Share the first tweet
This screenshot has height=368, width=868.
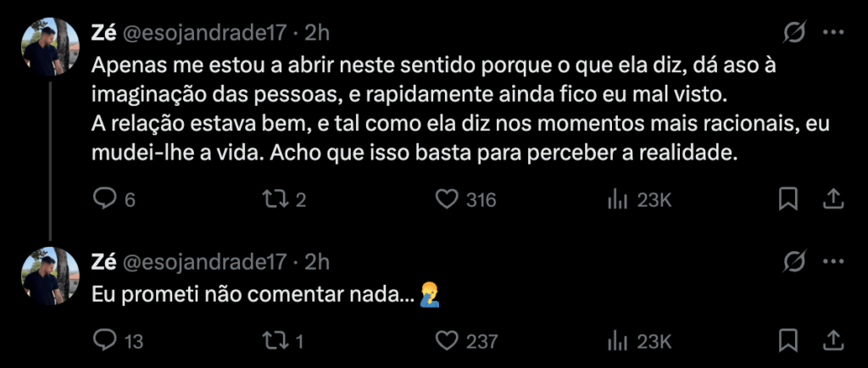(x=832, y=199)
